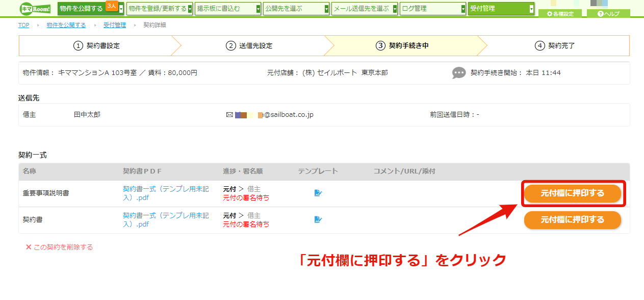Click the 名称 column header

point(30,171)
